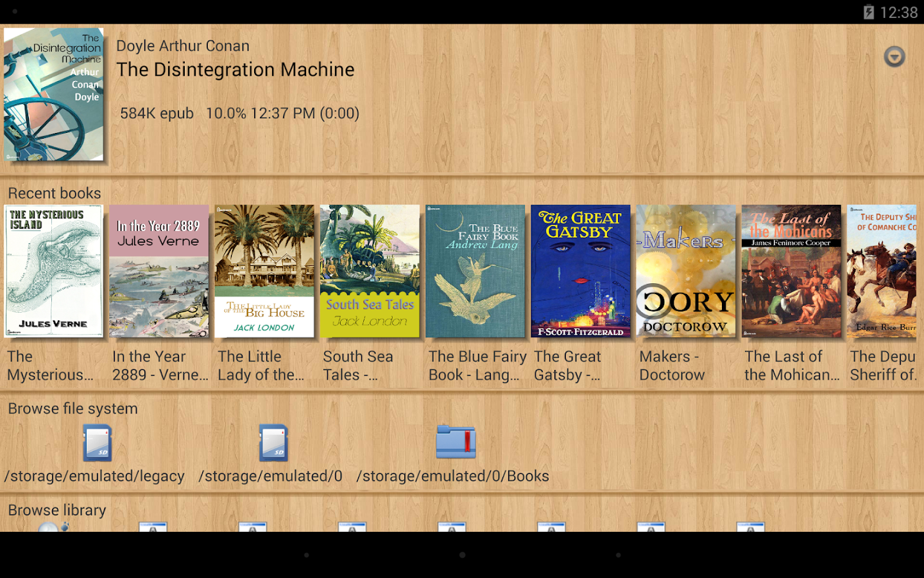Viewport: 924px width, 578px height.
Task: Open Makers by Doctorow book cover
Action: (686, 271)
